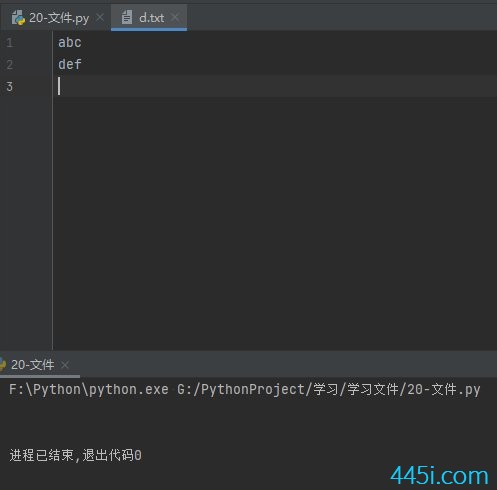Screen dimensions: 497x490
Task: Click line number 1 in the gutter
Action: click(x=9, y=43)
